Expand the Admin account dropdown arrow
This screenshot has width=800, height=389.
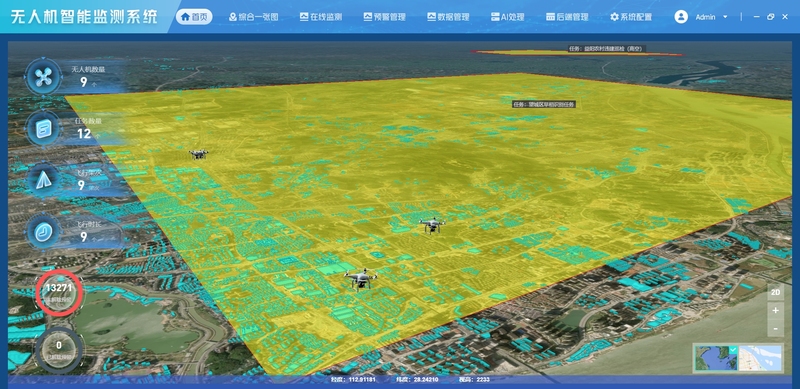click(x=725, y=17)
